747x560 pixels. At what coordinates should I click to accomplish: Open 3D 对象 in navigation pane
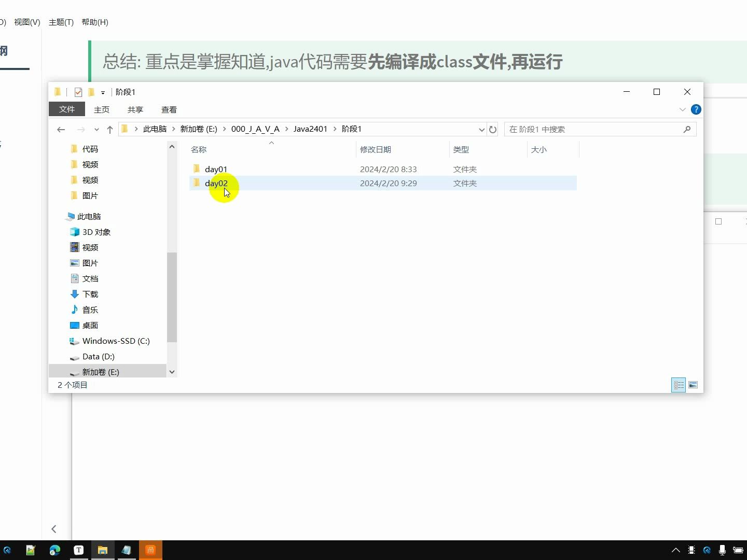(x=96, y=232)
